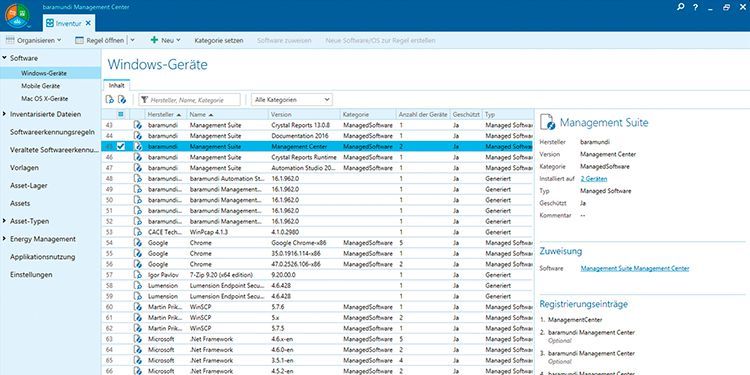Screen dimensions: 750x375
Task: Close the Inventur tab
Action: (88, 23)
